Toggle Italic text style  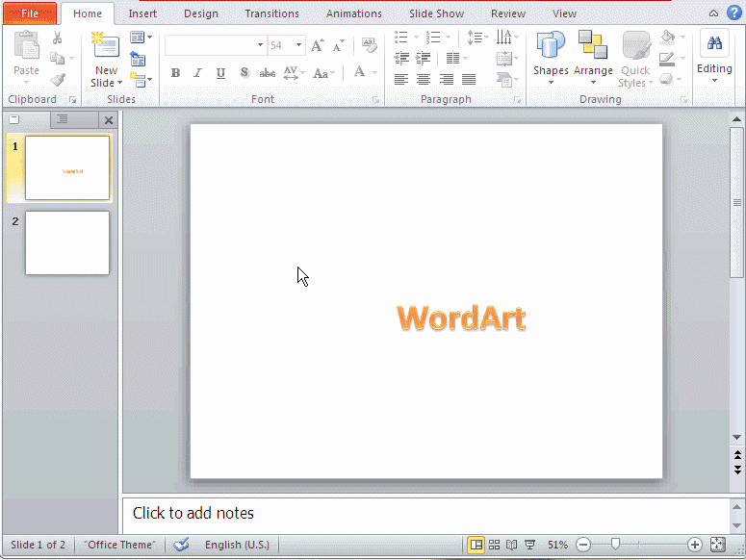pyautogui.click(x=198, y=73)
